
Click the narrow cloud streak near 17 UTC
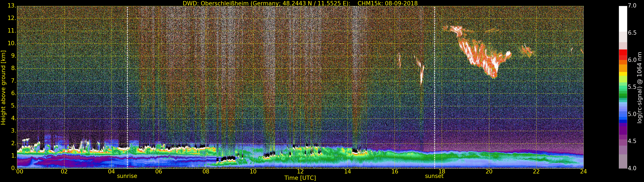[422, 73]
